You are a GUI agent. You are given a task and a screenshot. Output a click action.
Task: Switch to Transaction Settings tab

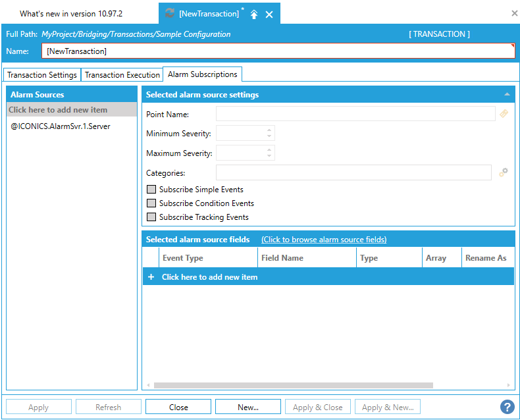point(42,75)
